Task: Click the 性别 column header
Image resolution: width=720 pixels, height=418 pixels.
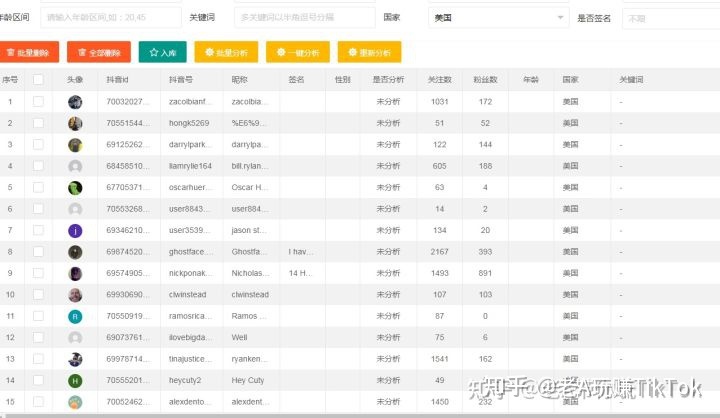Action: tap(343, 79)
